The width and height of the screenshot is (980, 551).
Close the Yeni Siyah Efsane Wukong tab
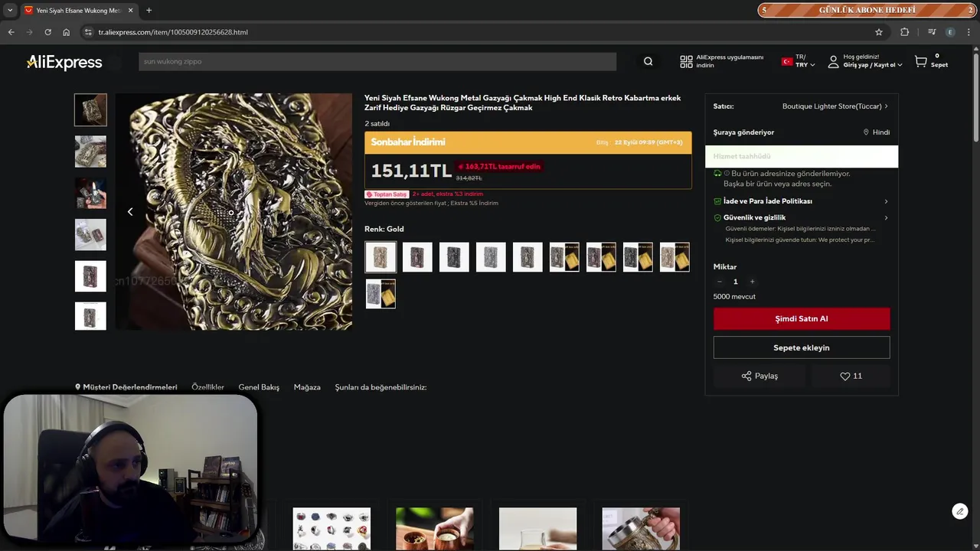[131, 10]
